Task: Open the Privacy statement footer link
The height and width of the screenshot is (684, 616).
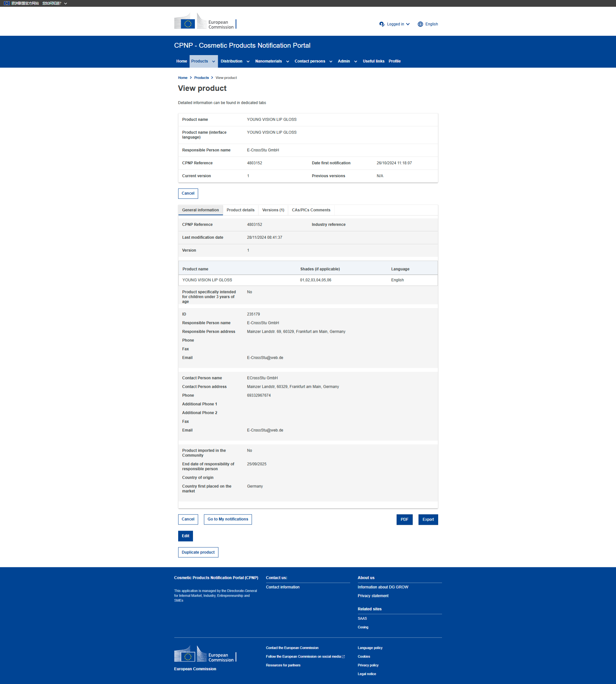Action: (x=373, y=596)
